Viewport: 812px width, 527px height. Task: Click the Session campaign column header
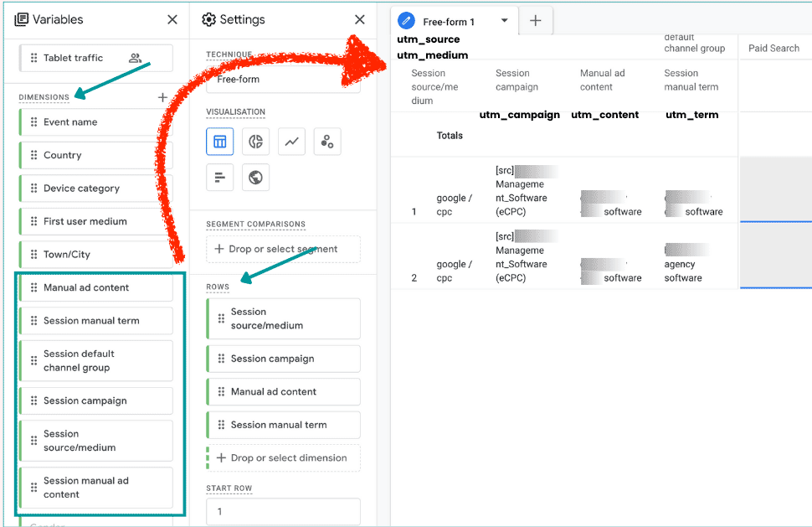point(516,80)
